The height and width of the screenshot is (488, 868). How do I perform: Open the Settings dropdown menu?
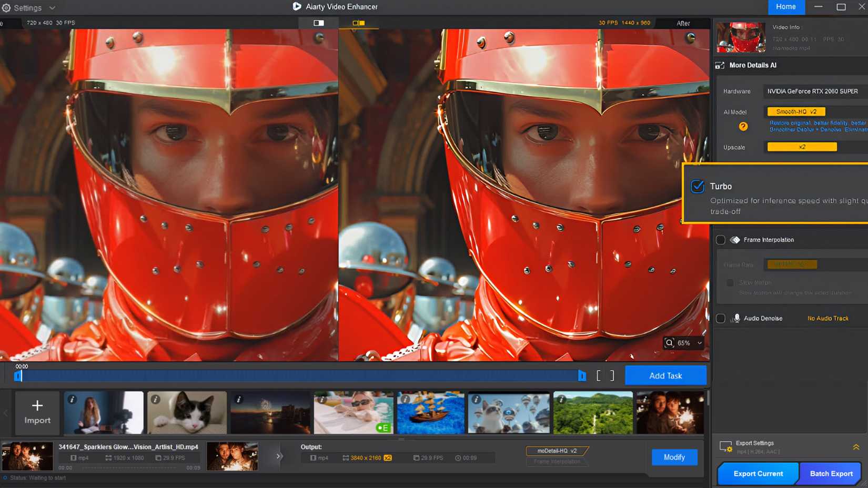pos(29,7)
